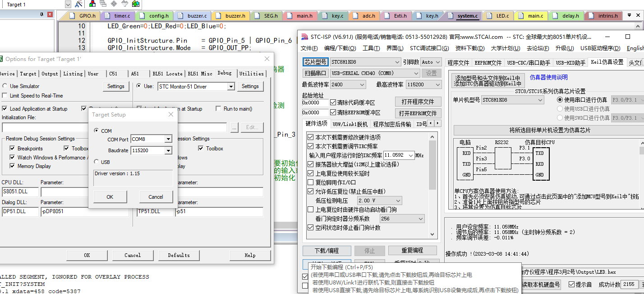This screenshot has width=644, height=294.
Task: Open the Utilities tab in Options dialog
Action: (251, 73)
